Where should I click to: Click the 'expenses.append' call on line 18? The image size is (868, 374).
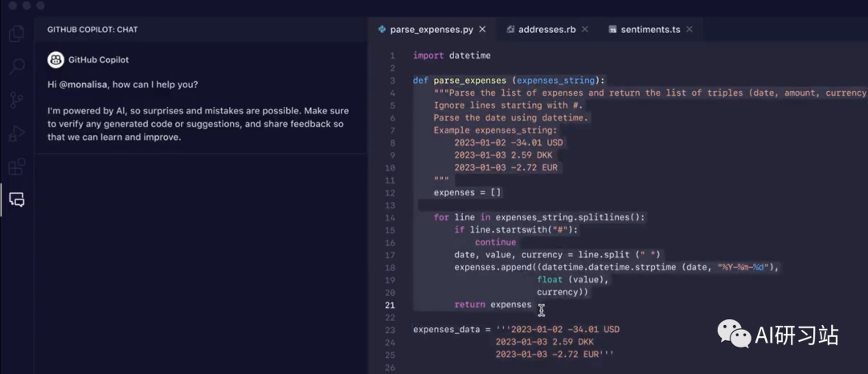[x=616, y=268]
